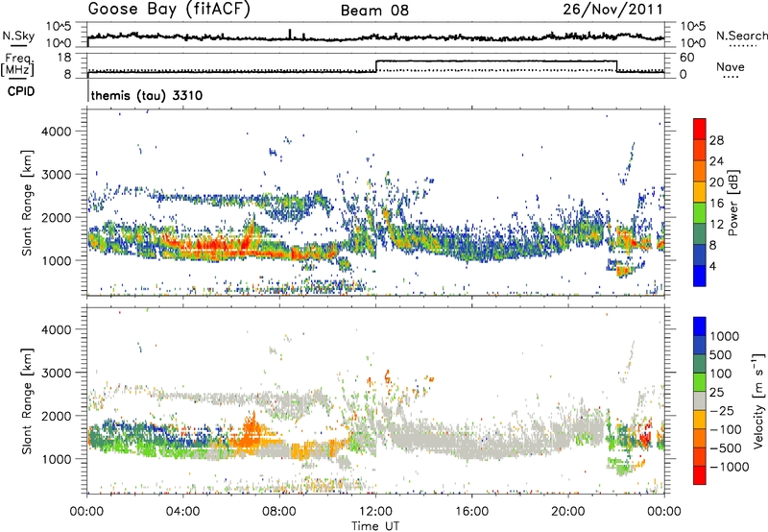This screenshot has width=768, height=532.
Task: Click the red swatch in Power colorbar
Action: click(x=700, y=129)
